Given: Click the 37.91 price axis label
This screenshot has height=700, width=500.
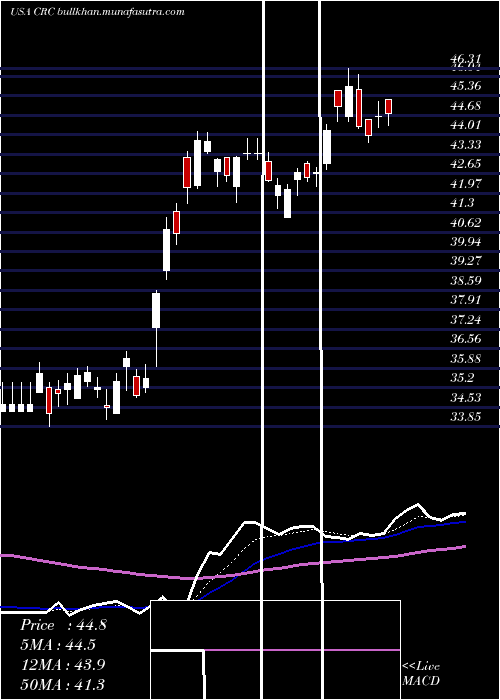Looking at the screenshot, I should coord(466,300).
